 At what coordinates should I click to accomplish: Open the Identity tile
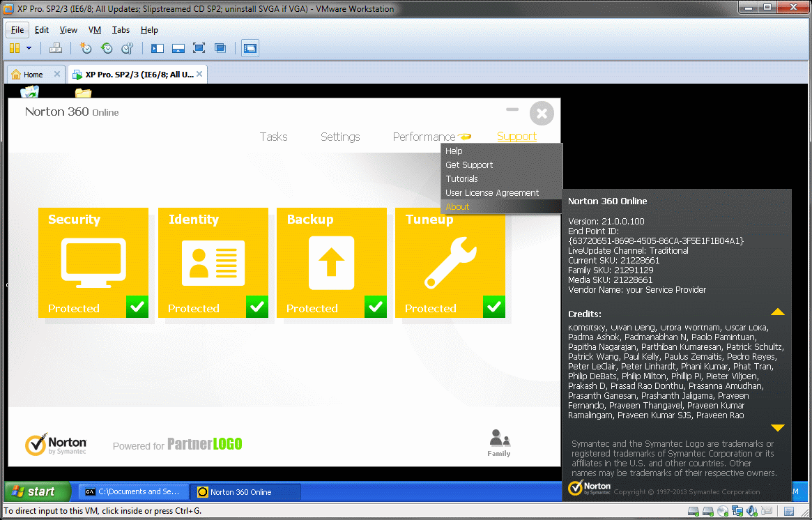(x=213, y=262)
